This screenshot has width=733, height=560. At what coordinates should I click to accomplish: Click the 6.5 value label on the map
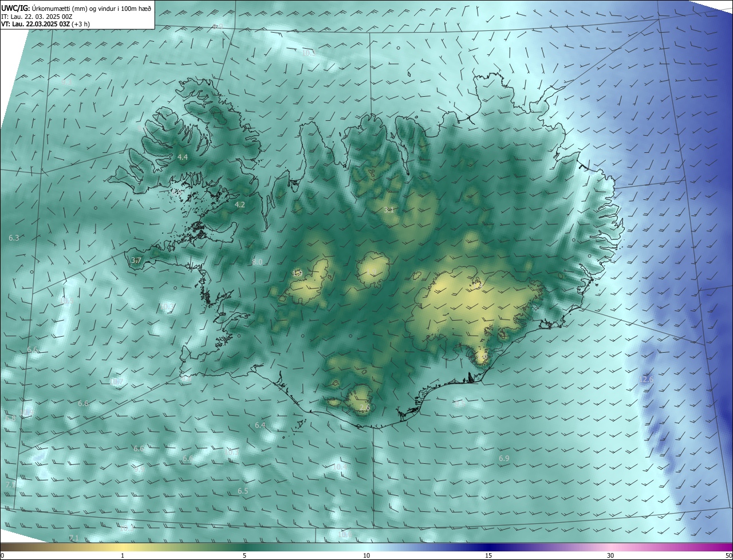[243, 491]
